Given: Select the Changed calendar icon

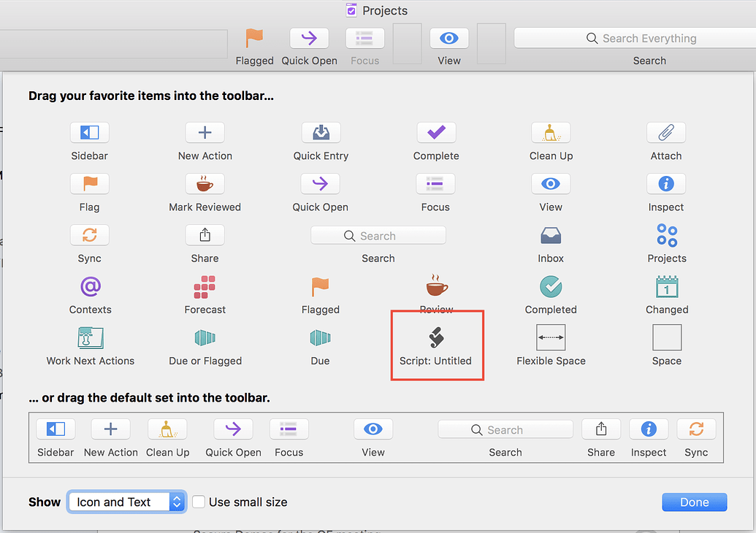Looking at the screenshot, I should [x=666, y=287].
